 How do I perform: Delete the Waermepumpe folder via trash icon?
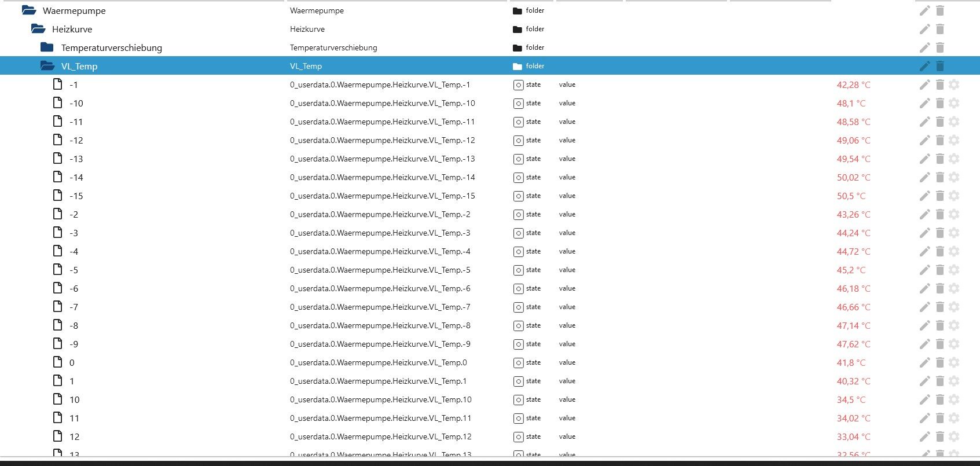tap(940, 10)
